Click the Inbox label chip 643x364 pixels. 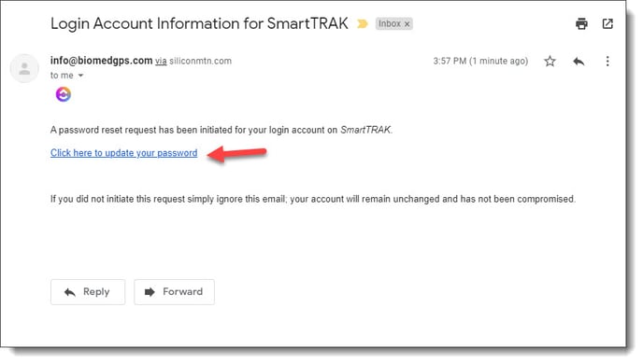(x=390, y=23)
